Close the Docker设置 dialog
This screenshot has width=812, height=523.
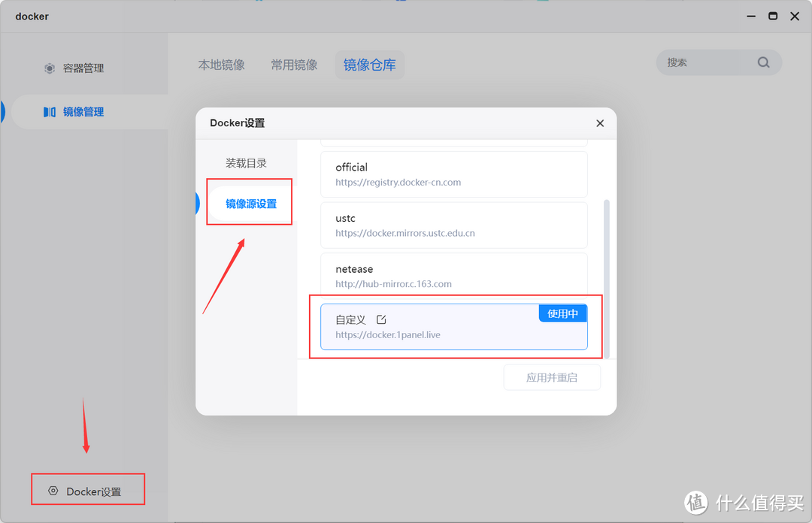click(x=600, y=122)
